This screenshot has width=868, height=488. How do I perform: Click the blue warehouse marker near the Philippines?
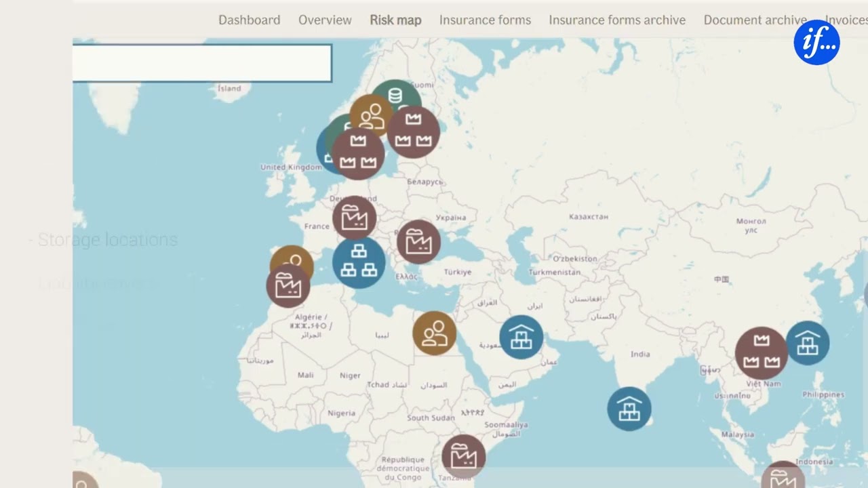(807, 343)
